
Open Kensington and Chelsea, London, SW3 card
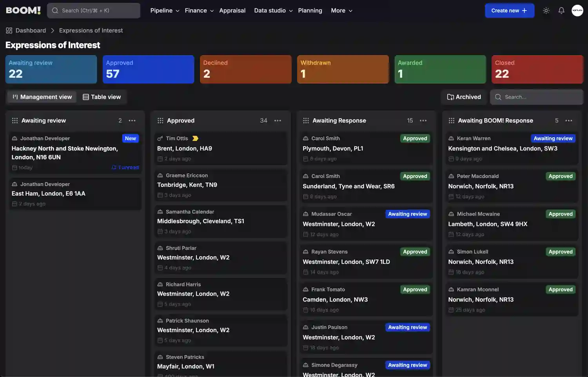pyautogui.click(x=512, y=148)
